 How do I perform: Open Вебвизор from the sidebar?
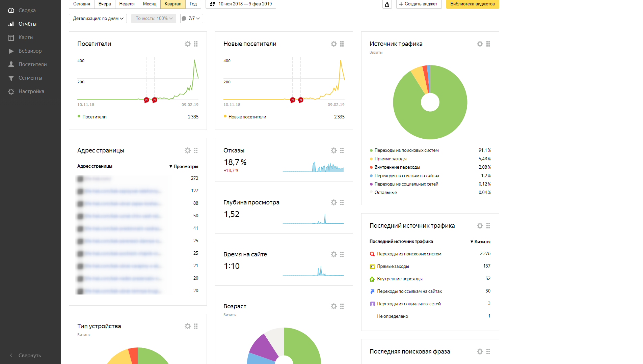[30, 51]
